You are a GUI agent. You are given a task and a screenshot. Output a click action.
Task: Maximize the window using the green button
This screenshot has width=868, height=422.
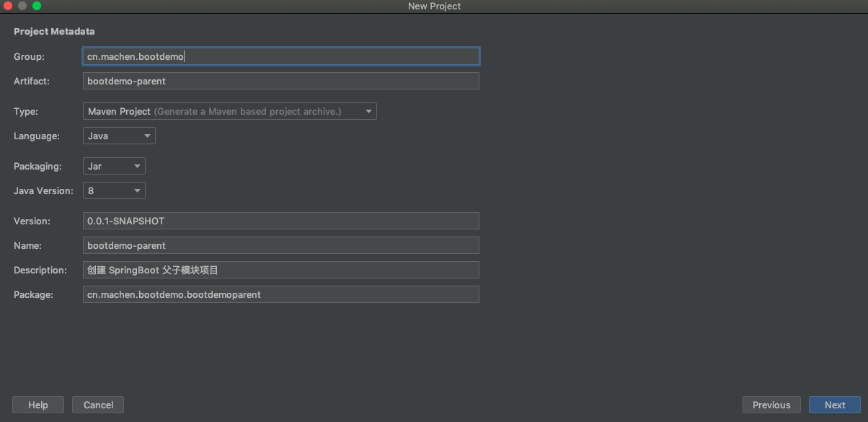coord(37,6)
